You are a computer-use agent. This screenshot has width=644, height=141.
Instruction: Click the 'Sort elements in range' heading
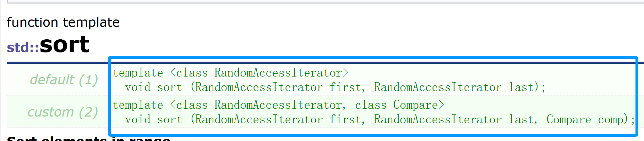click(89, 139)
